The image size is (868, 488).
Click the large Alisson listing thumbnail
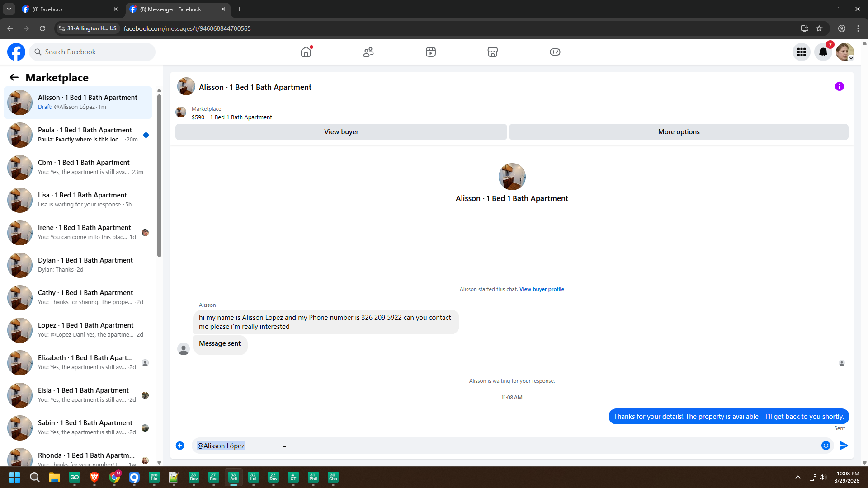tap(512, 177)
